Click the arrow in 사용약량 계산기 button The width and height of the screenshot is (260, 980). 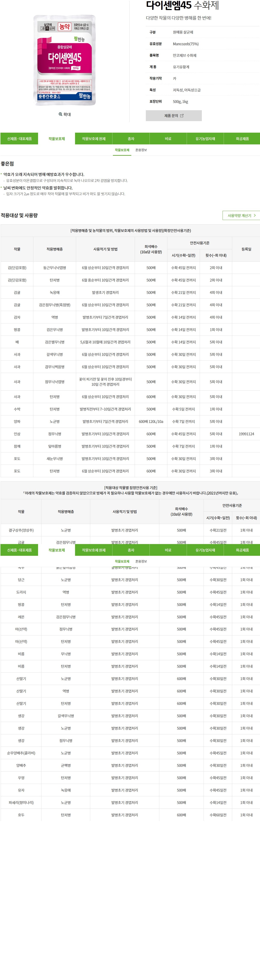(255, 215)
